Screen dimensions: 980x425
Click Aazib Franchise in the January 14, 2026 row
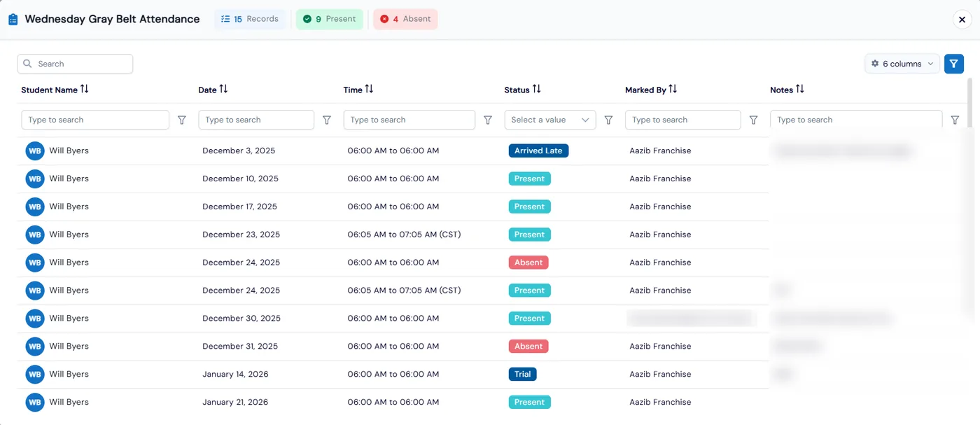coord(660,375)
